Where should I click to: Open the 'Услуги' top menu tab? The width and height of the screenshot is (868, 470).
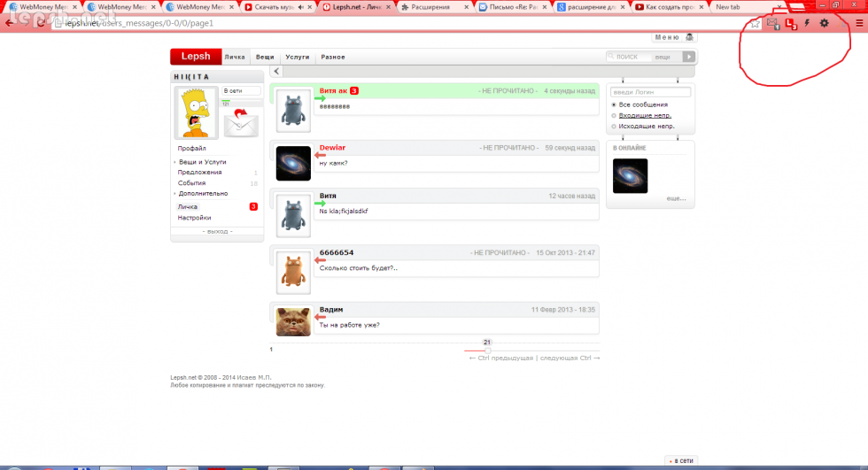[298, 57]
